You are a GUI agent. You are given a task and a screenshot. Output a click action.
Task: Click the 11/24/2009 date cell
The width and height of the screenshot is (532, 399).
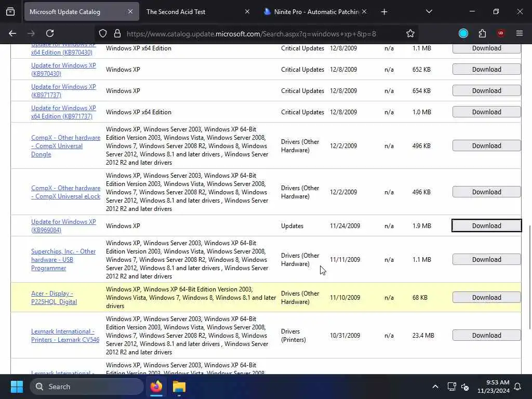coord(345,226)
